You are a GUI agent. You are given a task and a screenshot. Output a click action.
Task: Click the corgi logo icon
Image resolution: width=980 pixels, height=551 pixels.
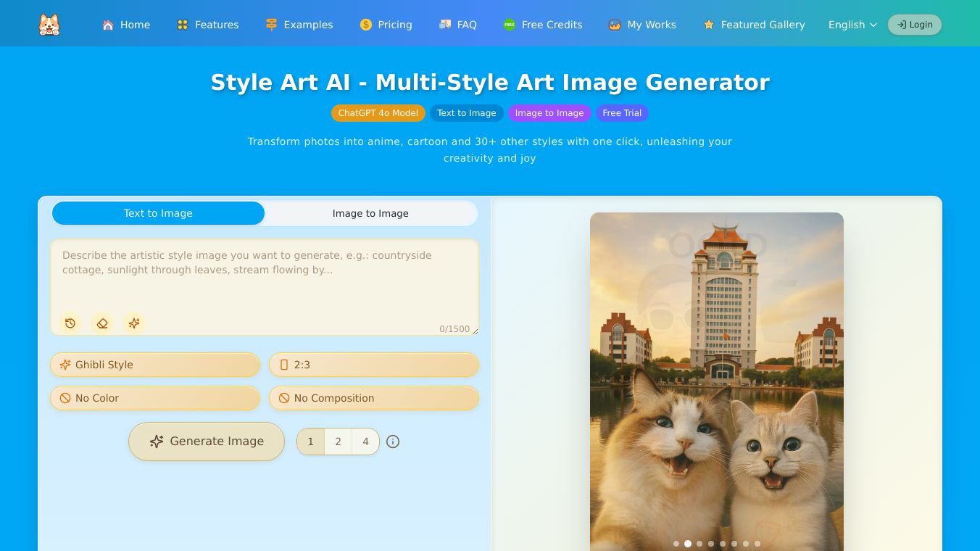pyautogui.click(x=49, y=25)
